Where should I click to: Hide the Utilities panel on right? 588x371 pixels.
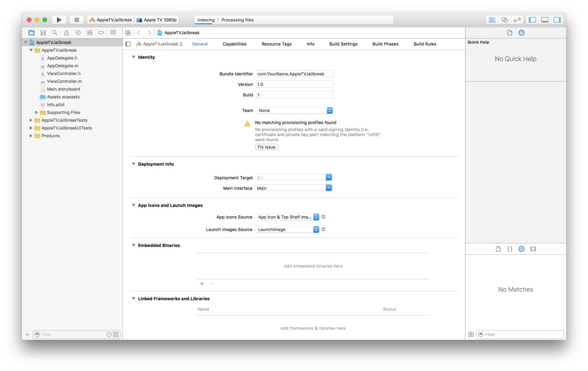point(557,20)
